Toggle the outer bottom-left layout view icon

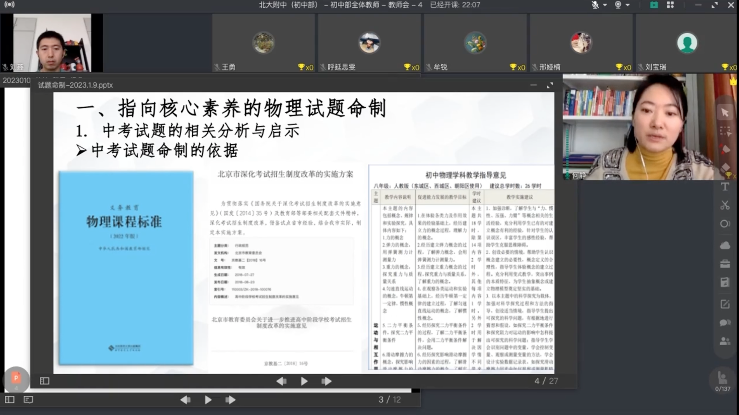coord(10,400)
